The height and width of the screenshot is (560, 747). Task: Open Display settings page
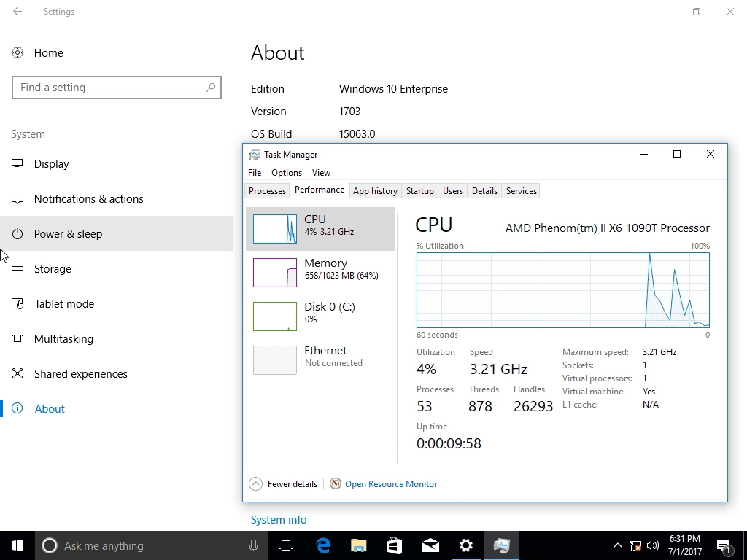tap(117, 164)
